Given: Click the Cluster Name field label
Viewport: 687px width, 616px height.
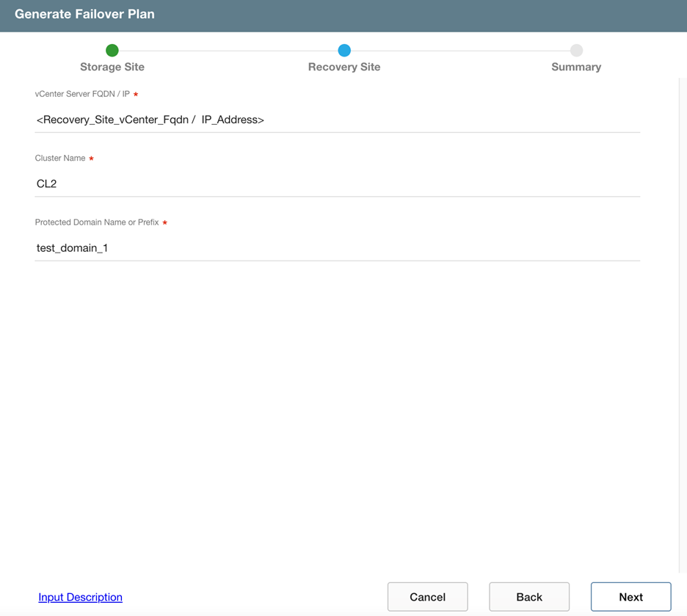Looking at the screenshot, I should tap(60, 158).
